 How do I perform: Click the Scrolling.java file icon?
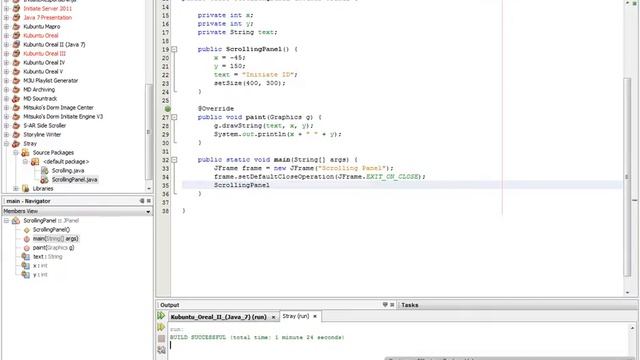[x=44, y=171]
